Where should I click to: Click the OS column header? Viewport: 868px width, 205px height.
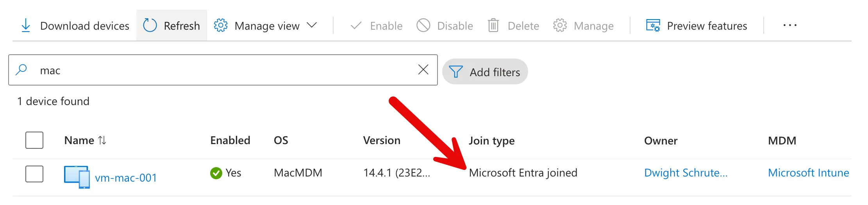281,140
